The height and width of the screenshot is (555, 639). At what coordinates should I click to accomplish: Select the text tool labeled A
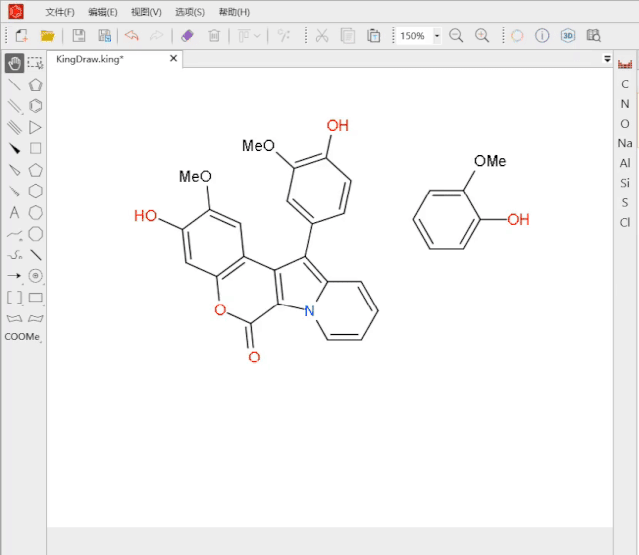14,212
